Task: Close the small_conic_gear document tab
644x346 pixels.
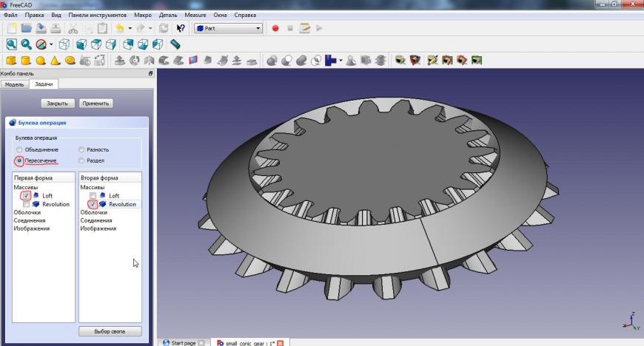Action: click(280, 343)
